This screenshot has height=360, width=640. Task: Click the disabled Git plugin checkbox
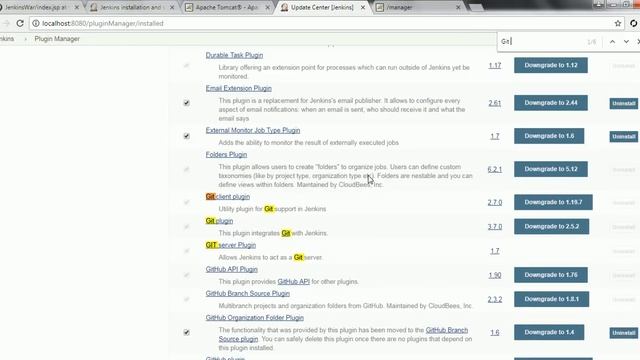(x=187, y=227)
